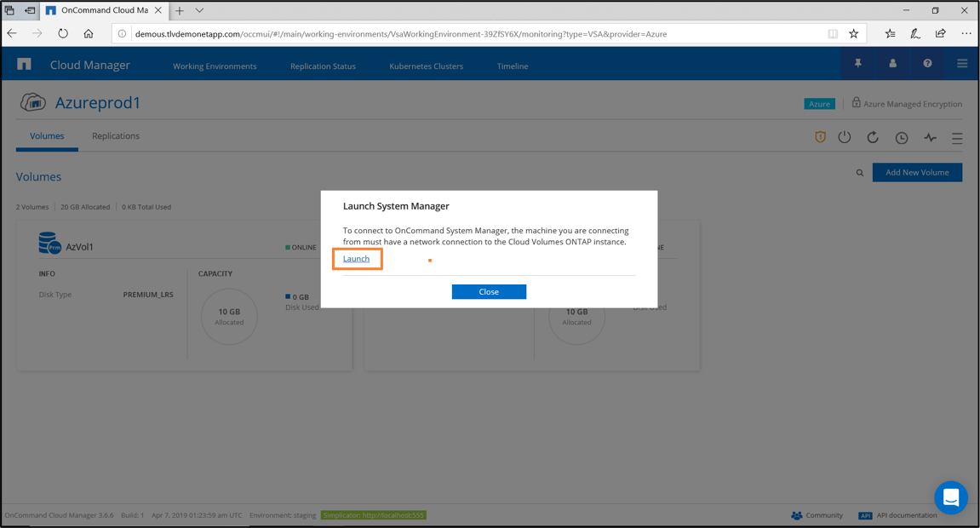Click the power on/off icon
This screenshot has height=528, width=980.
844,137
